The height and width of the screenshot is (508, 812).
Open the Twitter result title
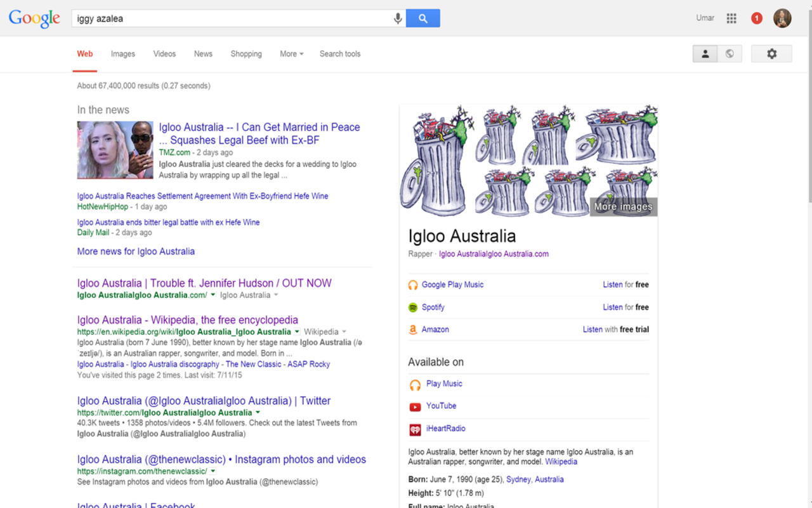[204, 401]
